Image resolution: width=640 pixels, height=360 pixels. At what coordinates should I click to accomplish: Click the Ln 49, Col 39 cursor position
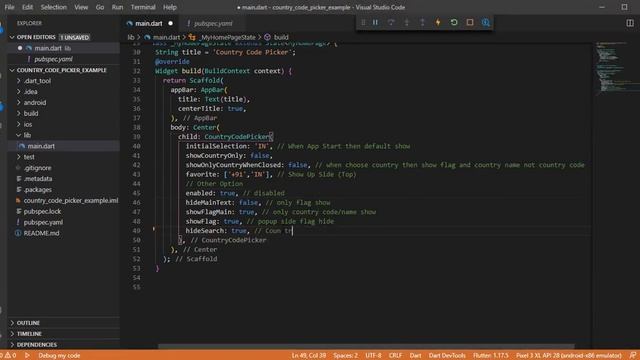click(309, 356)
